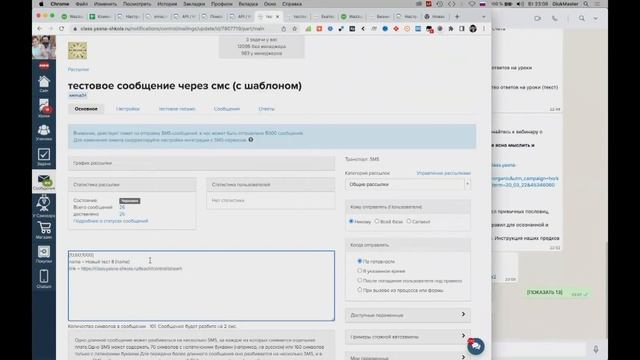Image resolution: width=640 pixels, height=360 pixels.
Task: Select При вызове из процесса или формы
Action: (360, 290)
